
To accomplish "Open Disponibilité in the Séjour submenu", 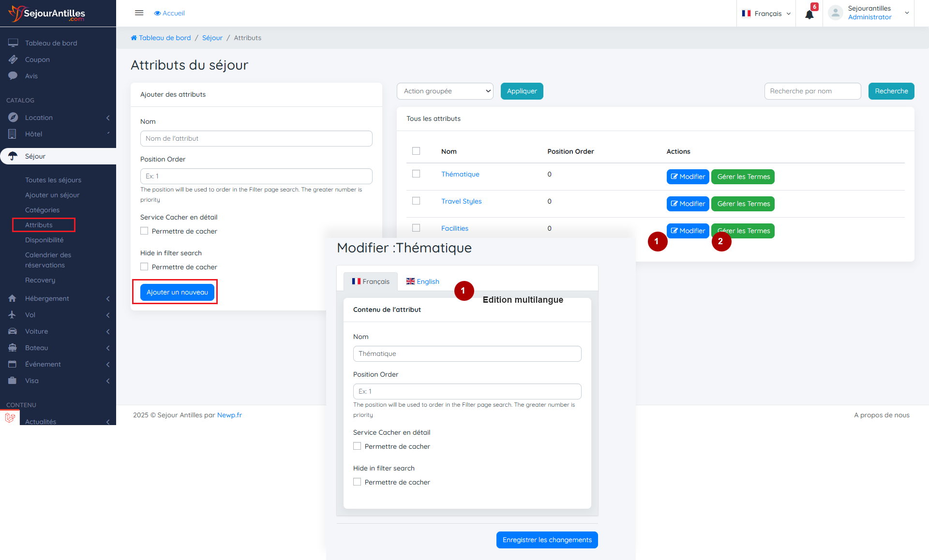I will click(x=44, y=240).
